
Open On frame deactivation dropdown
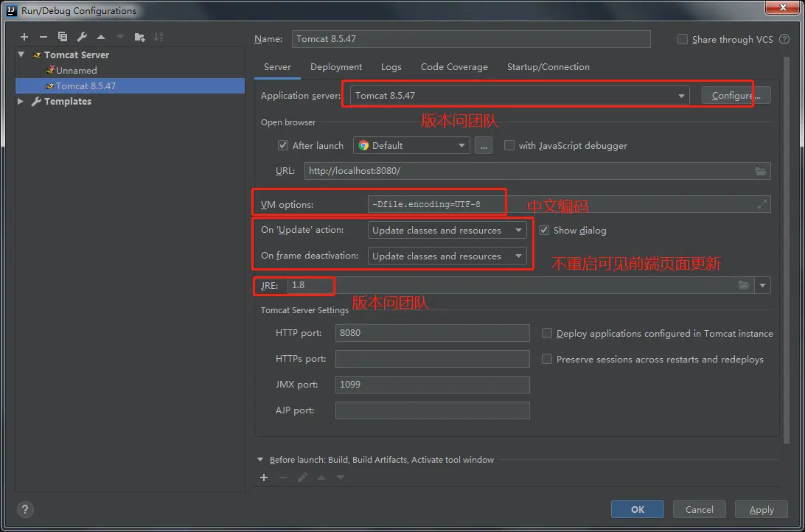[x=447, y=256]
